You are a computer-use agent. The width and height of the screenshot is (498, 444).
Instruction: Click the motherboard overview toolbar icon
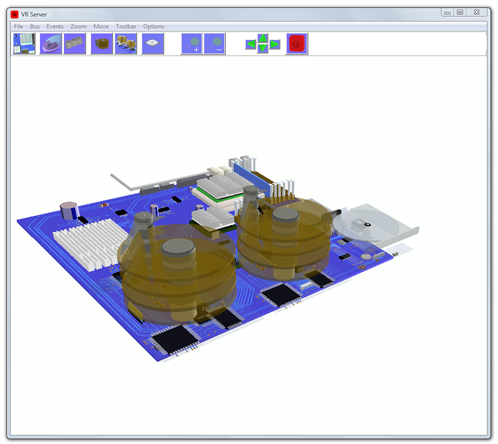coord(24,43)
